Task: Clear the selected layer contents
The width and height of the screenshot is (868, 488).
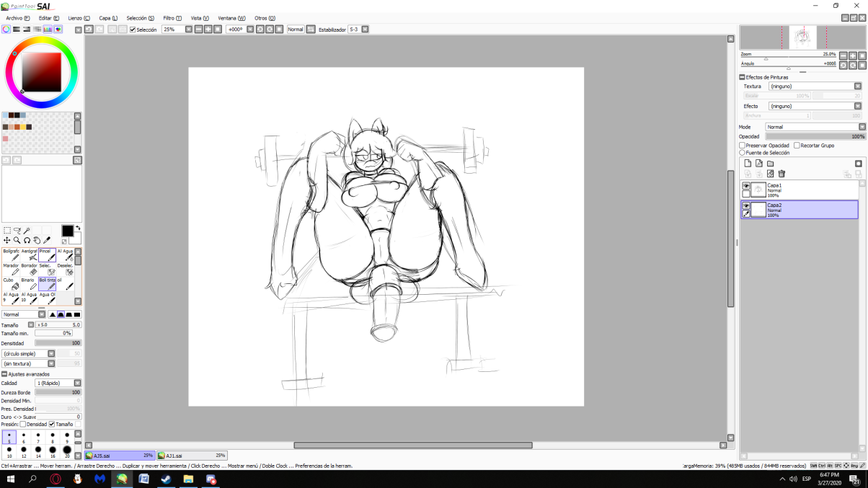Action: coord(770,174)
